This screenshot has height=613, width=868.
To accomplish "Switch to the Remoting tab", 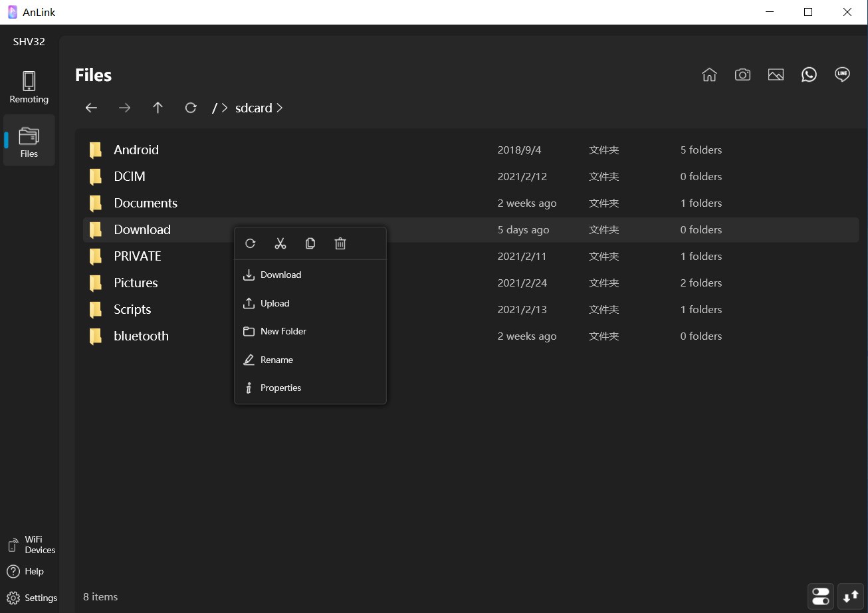I will (29, 88).
